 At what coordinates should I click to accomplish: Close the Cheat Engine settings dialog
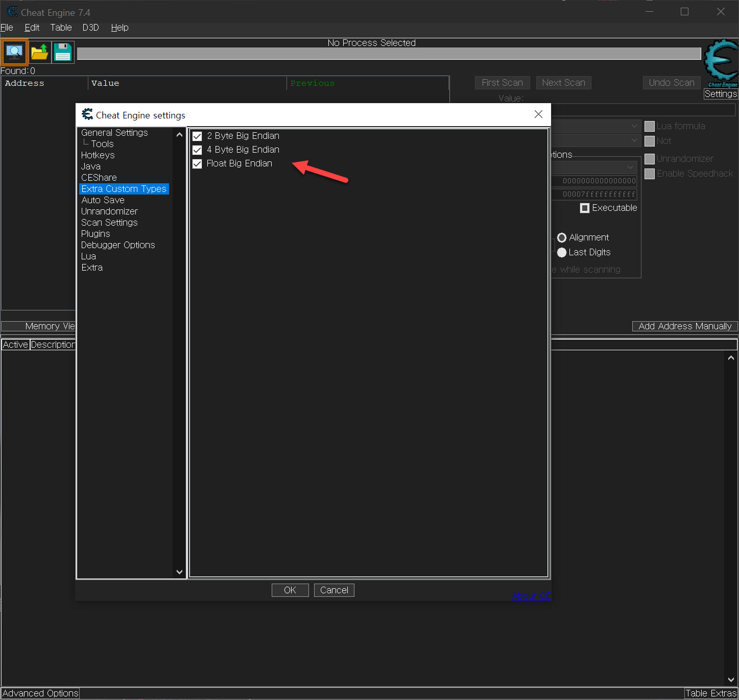(538, 114)
